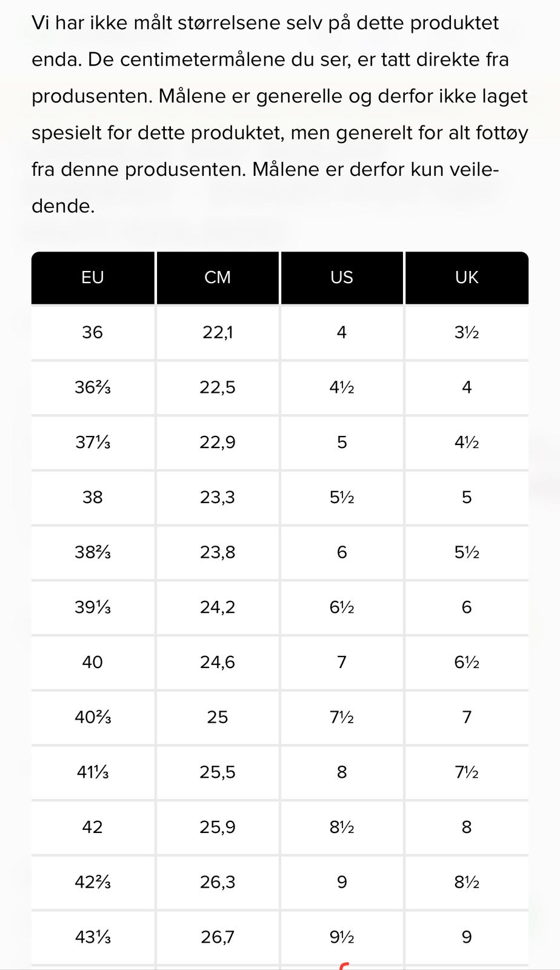This screenshot has height=970, width=560.
Task: Click the EU column header
Action: (x=93, y=278)
